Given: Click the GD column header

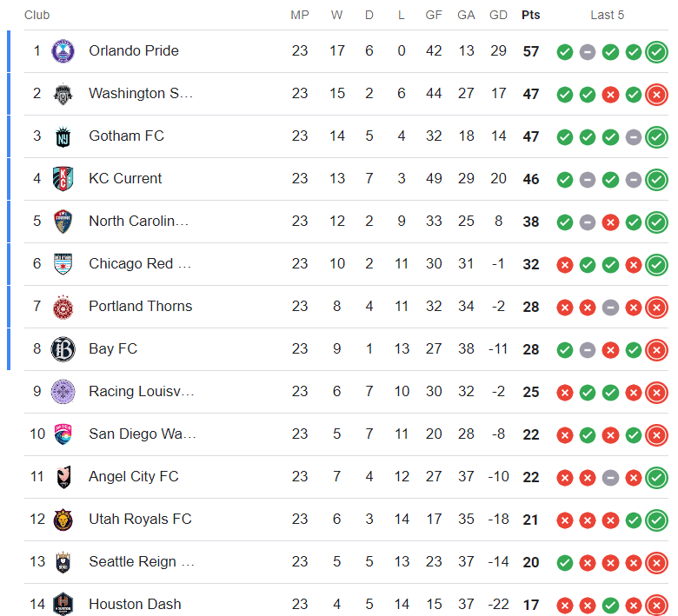Looking at the screenshot, I should 498,15.
